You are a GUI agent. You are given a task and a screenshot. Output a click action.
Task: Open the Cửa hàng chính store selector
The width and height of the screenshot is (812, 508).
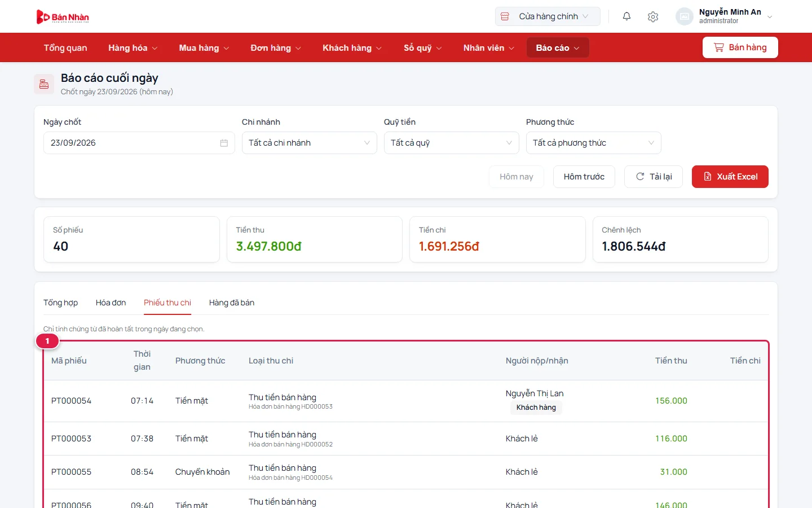(548, 16)
